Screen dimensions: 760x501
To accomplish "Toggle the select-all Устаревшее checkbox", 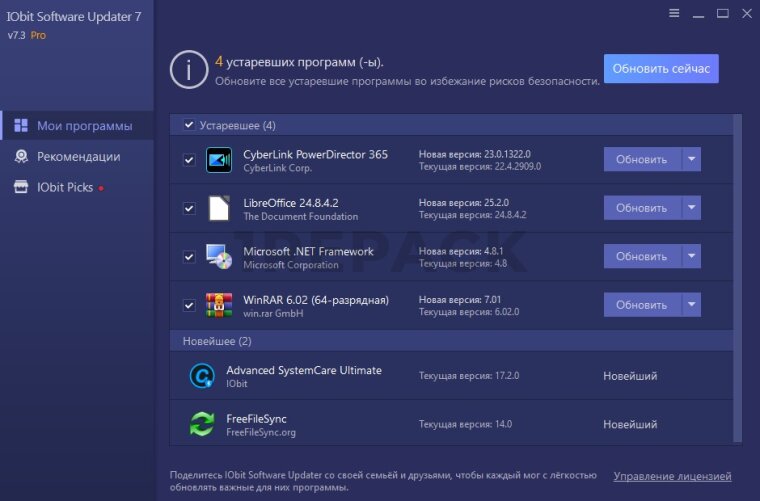I will [189, 126].
